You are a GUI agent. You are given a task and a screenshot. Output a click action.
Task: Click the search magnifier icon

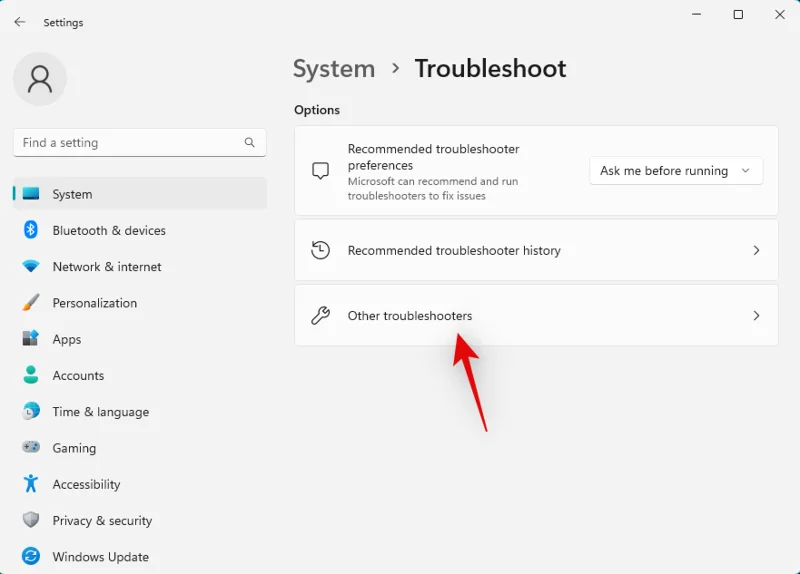(250, 143)
